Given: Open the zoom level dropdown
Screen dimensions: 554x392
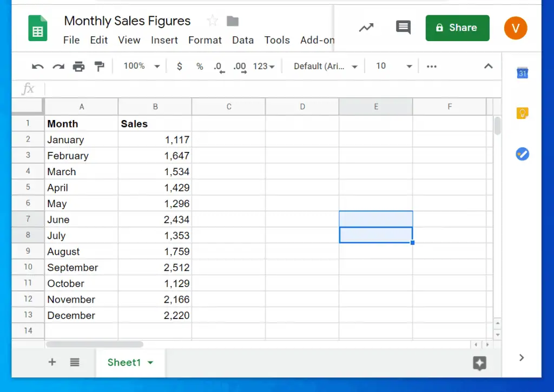Looking at the screenshot, I should click(x=140, y=66).
